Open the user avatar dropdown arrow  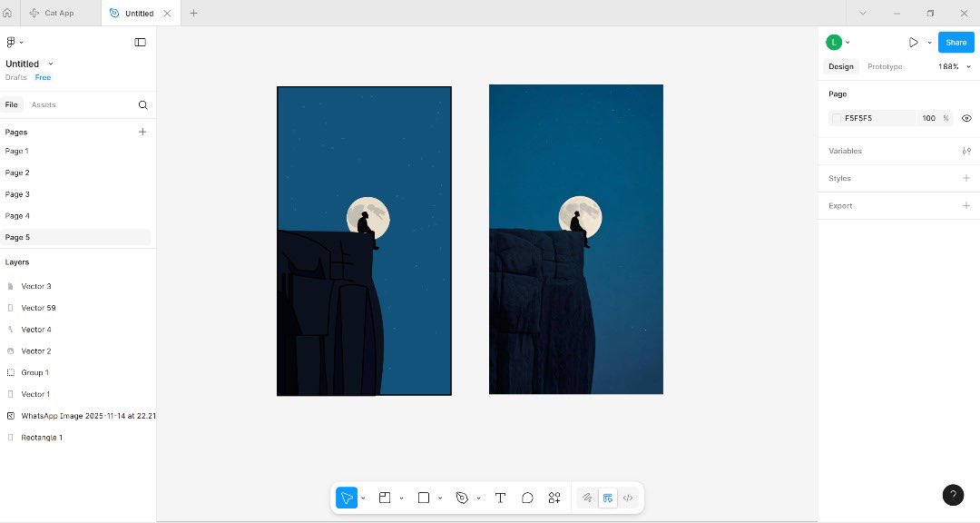[848, 43]
